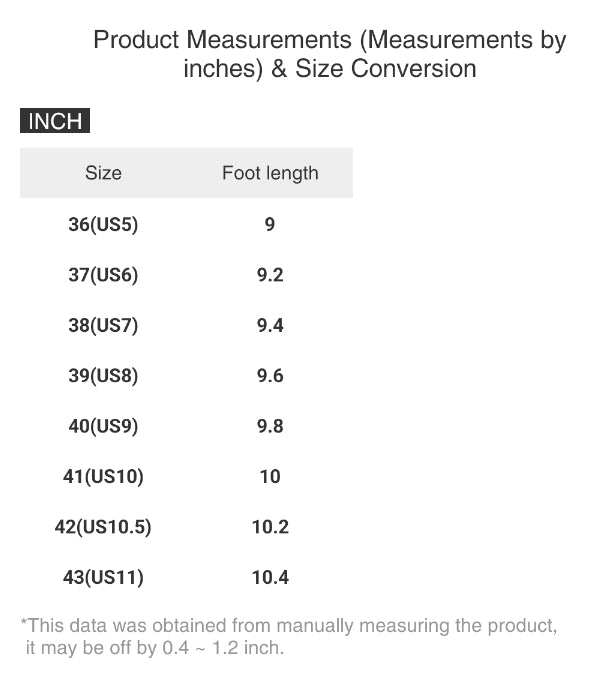Image resolution: width=614 pixels, height=678 pixels.
Task: Click the INCH unit label
Action: pyautogui.click(x=55, y=122)
